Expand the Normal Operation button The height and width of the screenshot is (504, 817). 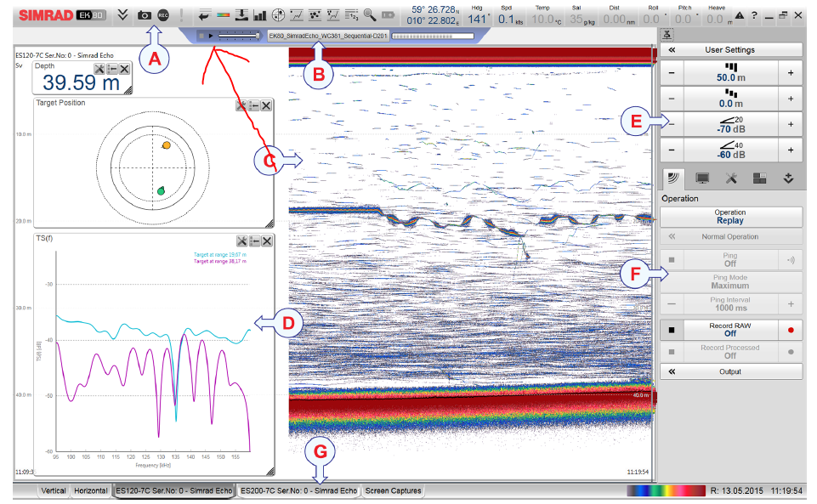(x=731, y=236)
